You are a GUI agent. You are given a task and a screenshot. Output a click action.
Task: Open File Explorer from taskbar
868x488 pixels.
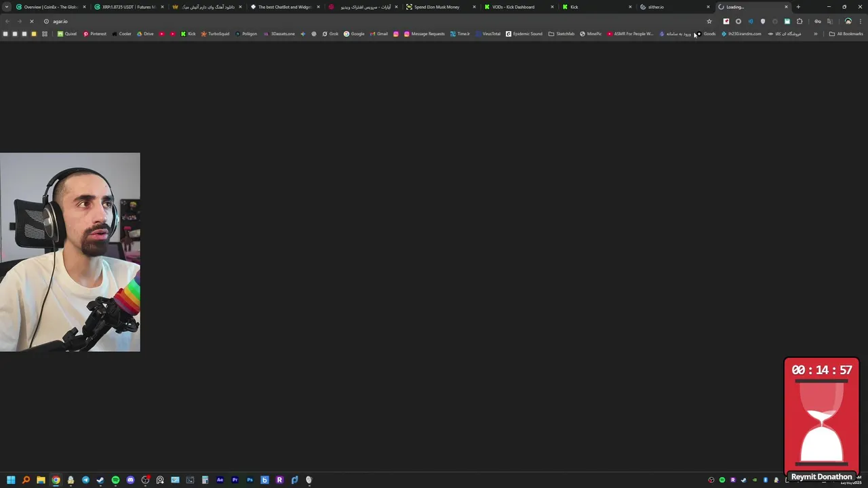pos(41,480)
